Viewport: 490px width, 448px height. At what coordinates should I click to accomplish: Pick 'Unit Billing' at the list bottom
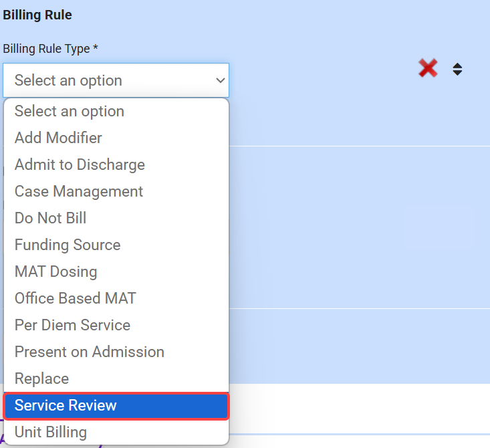(50, 432)
